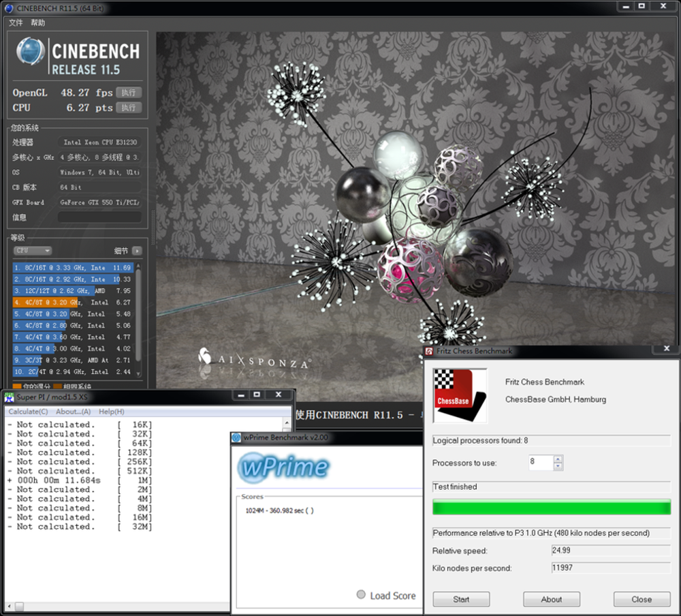Click the 信息 info input field
This screenshot has height=616, width=681.
pos(99,217)
